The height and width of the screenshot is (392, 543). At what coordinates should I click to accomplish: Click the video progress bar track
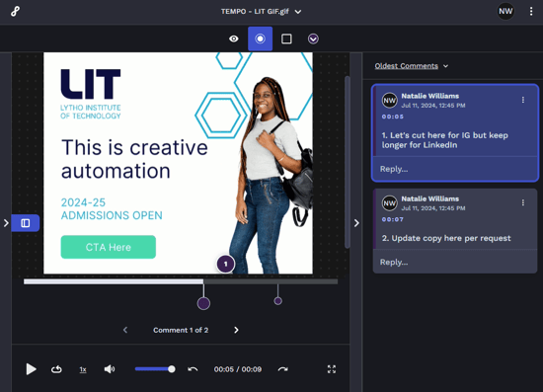pyautogui.click(x=181, y=281)
